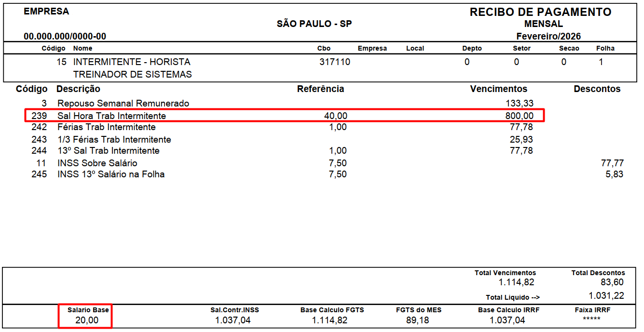Click the Descontos column header

[x=597, y=89]
